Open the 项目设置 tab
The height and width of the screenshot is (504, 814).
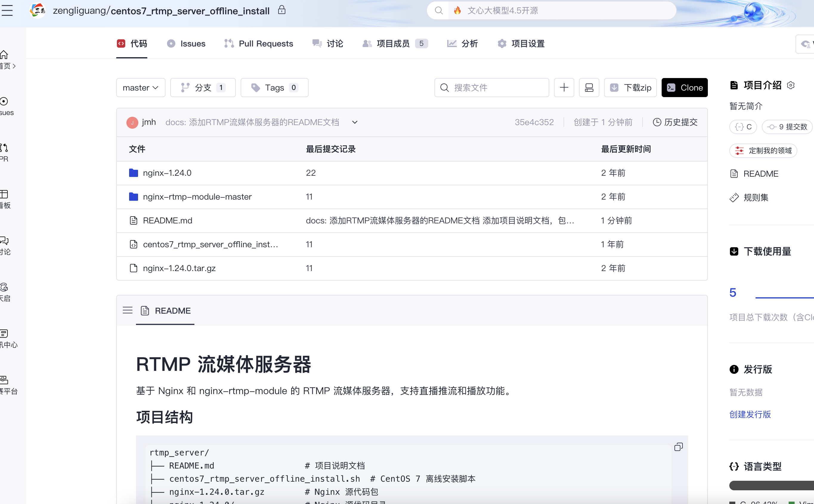(x=521, y=43)
